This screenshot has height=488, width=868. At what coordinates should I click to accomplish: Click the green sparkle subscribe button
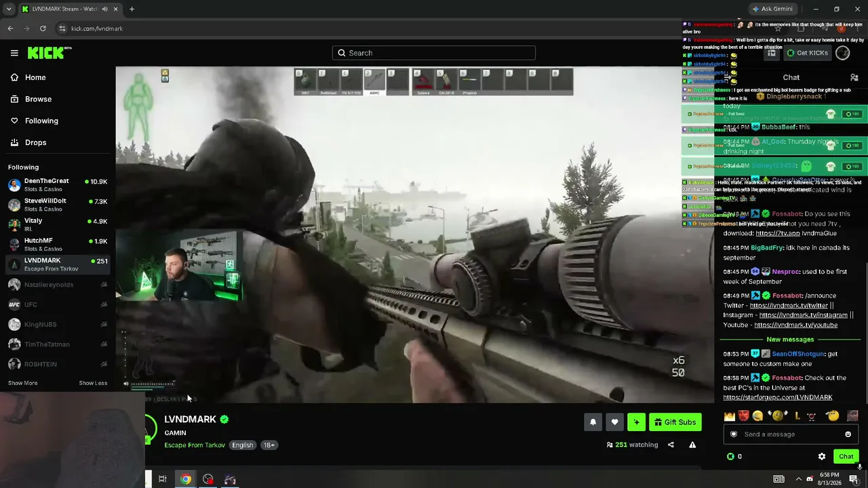pyautogui.click(x=636, y=422)
